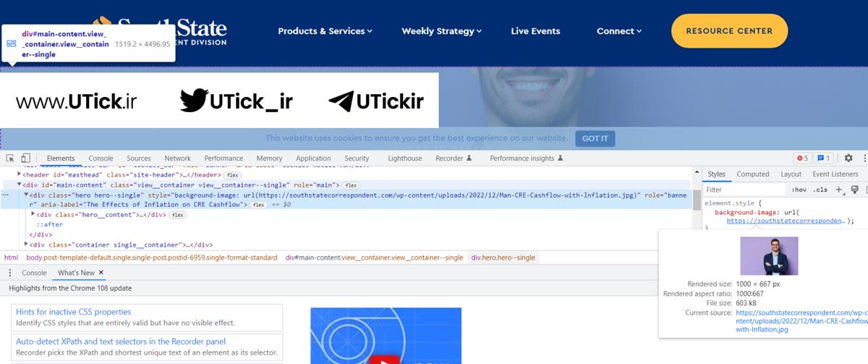Collapse the hero hero--single div node
868x364 pixels.
pos(26,195)
